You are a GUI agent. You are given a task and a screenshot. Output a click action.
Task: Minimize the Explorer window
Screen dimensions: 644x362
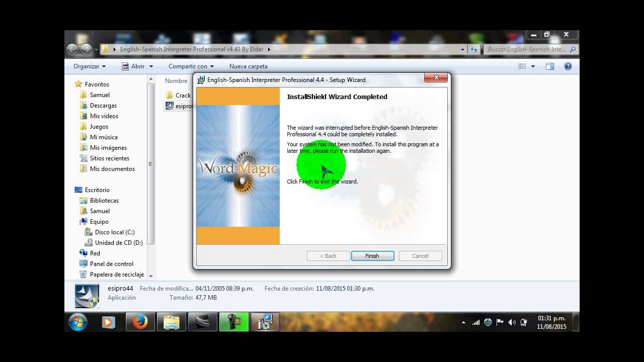click(x=534, y=35)
